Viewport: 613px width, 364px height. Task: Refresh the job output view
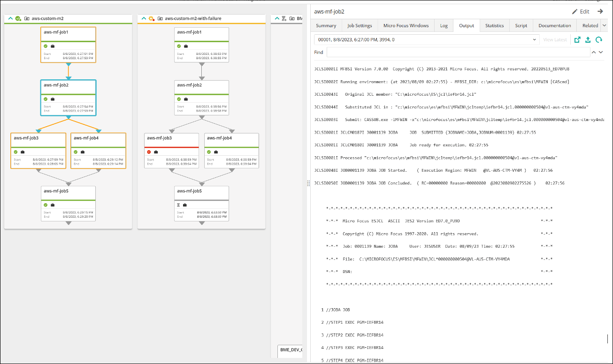click(x=598, y=39)
